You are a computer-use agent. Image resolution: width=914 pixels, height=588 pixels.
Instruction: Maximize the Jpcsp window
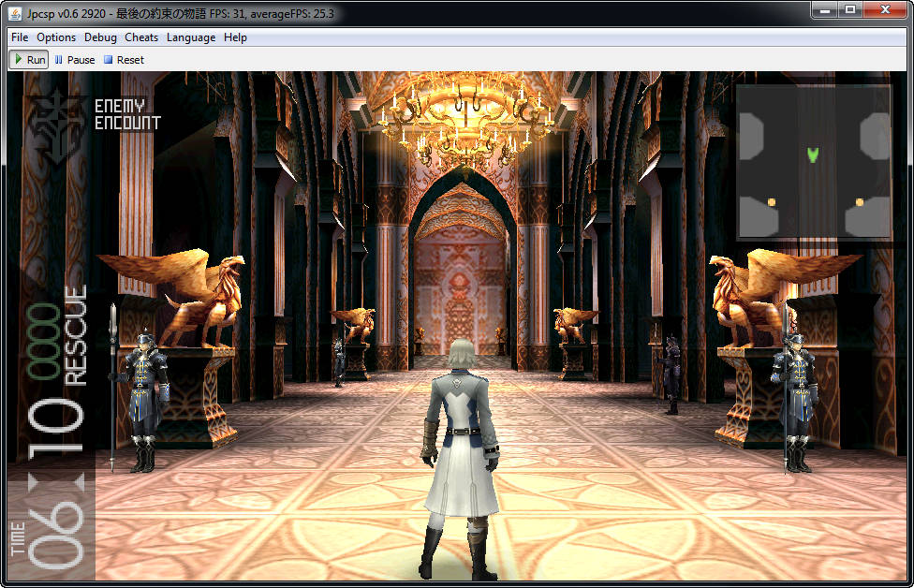pyautogui.click(x=850, y=9)
